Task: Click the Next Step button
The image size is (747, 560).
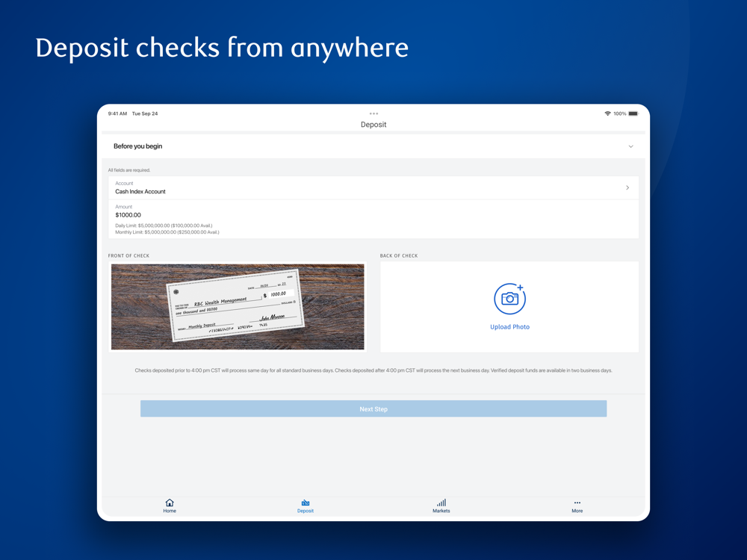Action: pos(373,408)
